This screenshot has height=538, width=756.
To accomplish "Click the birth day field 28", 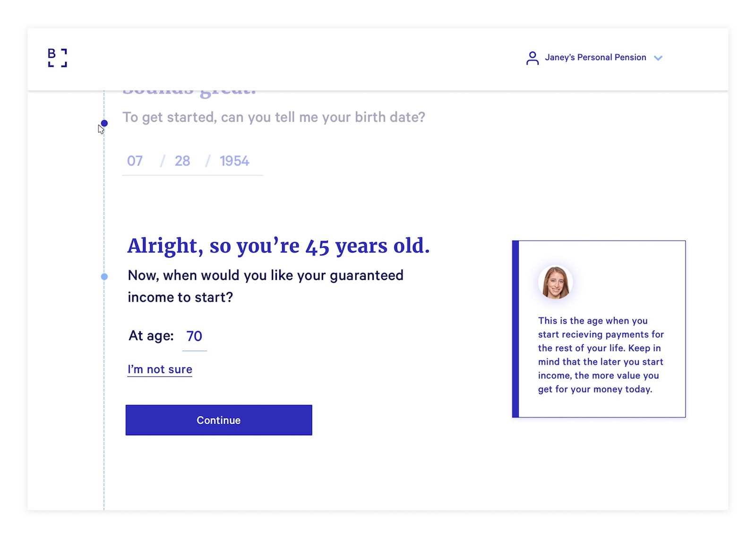I will pyautogui.click(x=182, y=161).
